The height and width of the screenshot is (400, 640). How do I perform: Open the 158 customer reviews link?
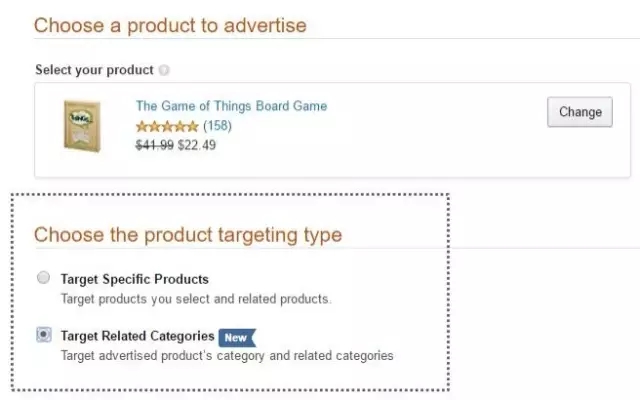click(x=217, y=126)
